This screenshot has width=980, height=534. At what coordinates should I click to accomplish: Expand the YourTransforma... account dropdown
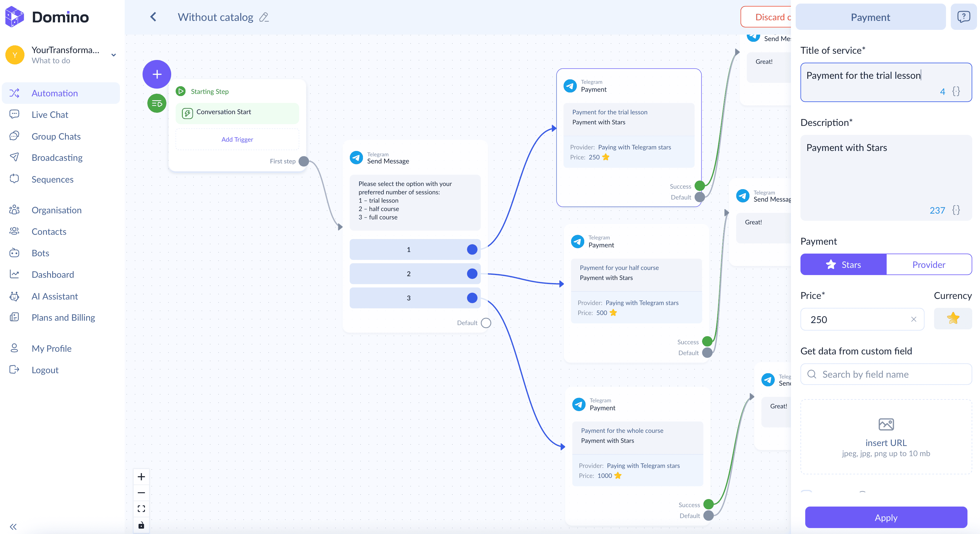click(113, 55)
